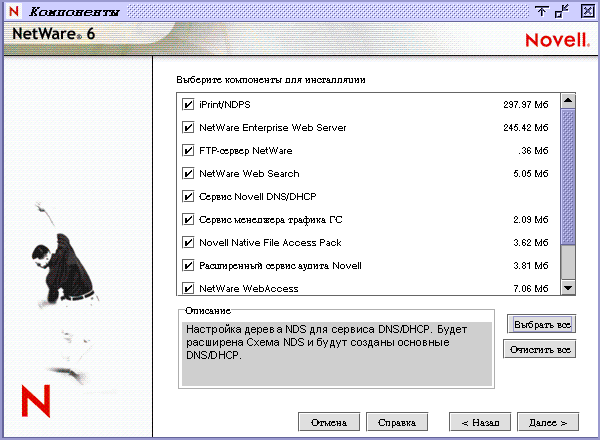Select the Сервис Novell DNS/DHCP label

point(258,196)
